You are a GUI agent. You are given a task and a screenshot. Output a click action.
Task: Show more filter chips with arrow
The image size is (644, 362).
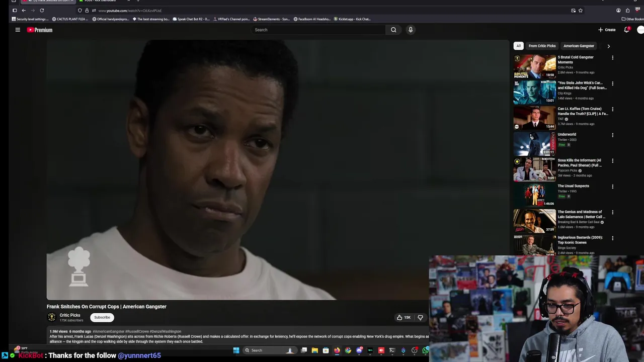608,46
